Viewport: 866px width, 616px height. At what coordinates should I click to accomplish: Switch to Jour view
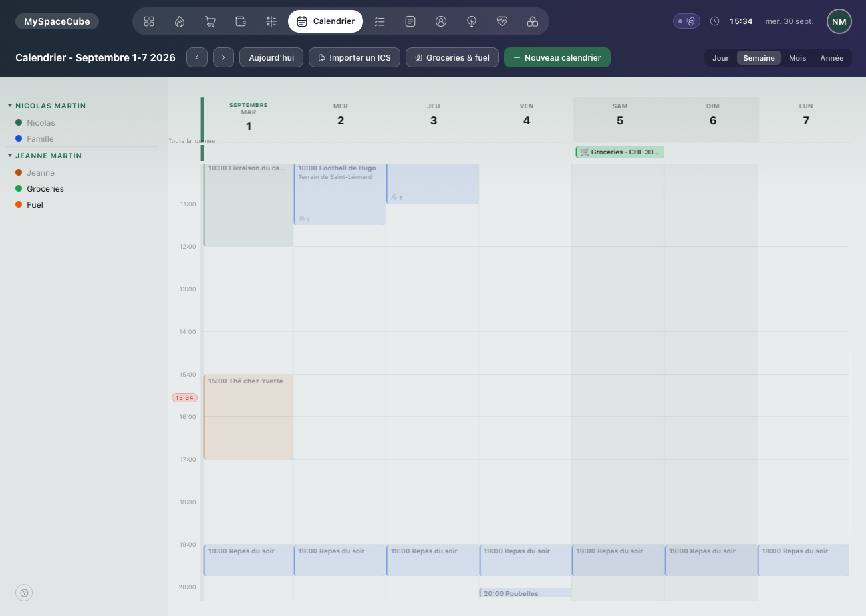(720, 58)
